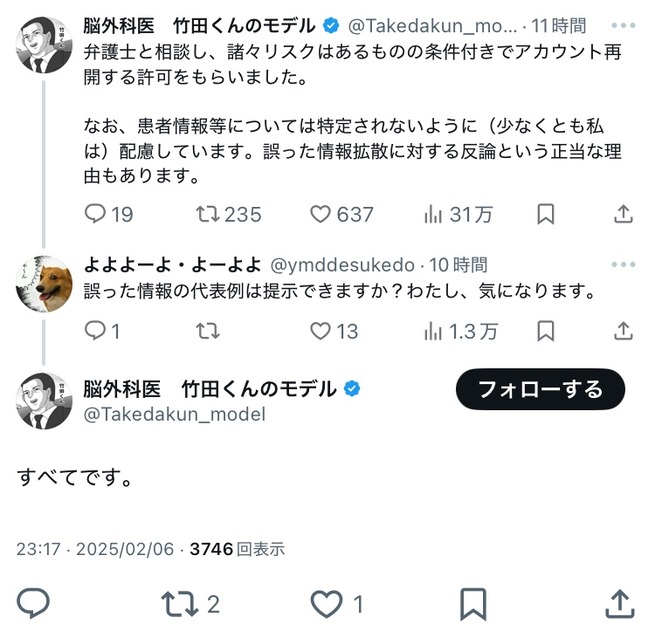Bookmark the first tweet by Takedakun
Viewport: 655px width, 631px height.
545,214
